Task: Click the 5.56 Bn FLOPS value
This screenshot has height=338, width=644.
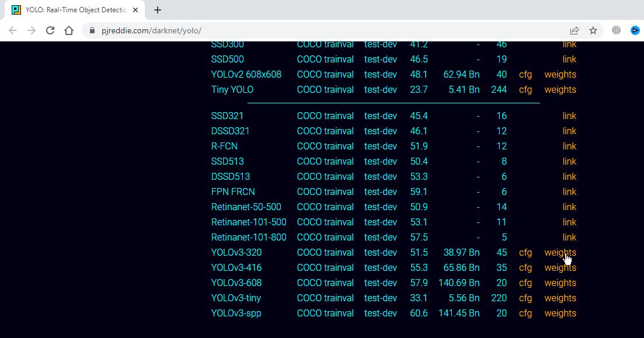Action: 464,298
